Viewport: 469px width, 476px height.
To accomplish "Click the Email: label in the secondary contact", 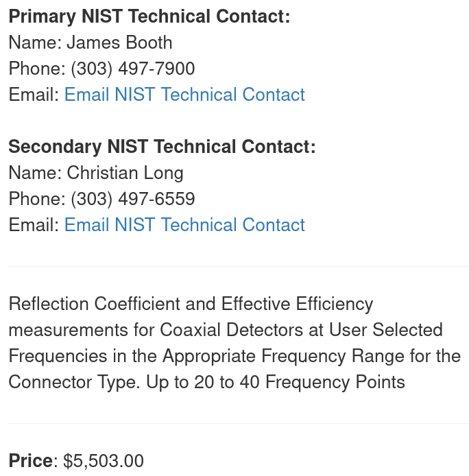I will (x=34, y=225).
